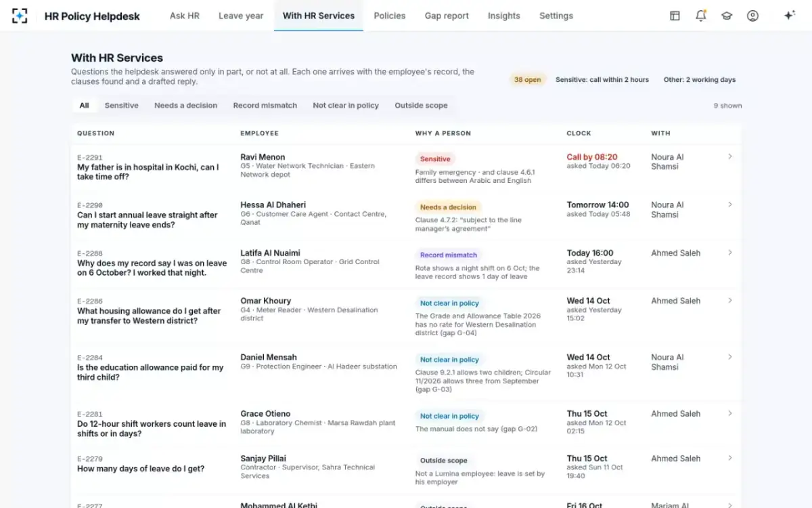Open question "My father is in hospital in Kochi"
This screenshot has height=508, width=812.
click(x=148, y=172)
